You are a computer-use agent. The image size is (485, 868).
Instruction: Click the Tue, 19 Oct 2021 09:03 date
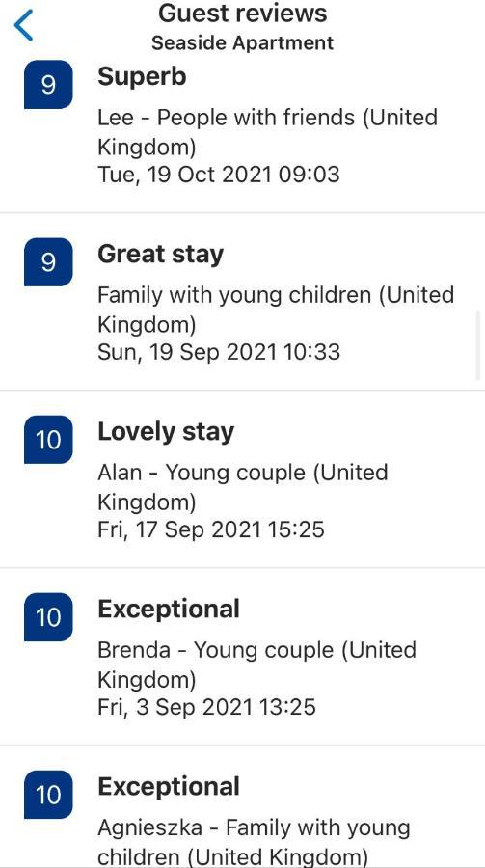click(219, 175)
